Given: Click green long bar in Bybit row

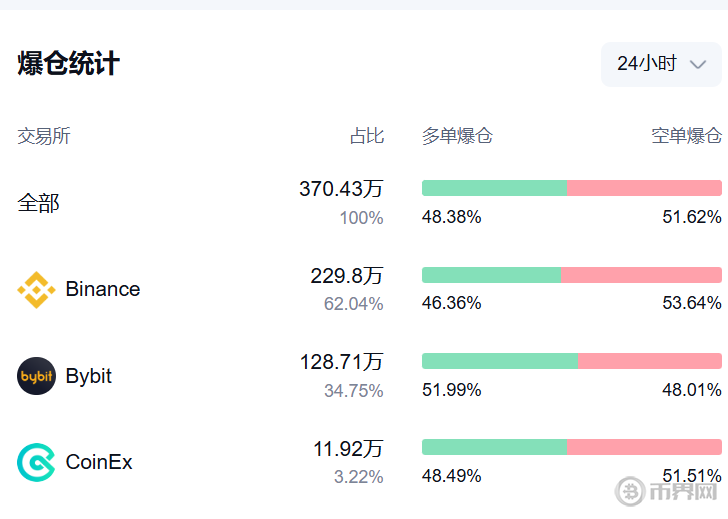Looking at the screenshot, I should point(499,361).
